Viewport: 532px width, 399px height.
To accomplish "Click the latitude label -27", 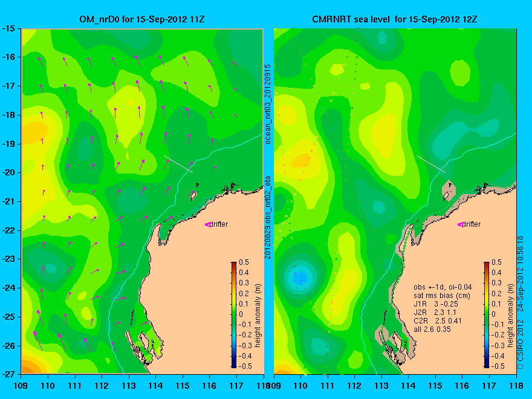I will [x=8, y=374].
